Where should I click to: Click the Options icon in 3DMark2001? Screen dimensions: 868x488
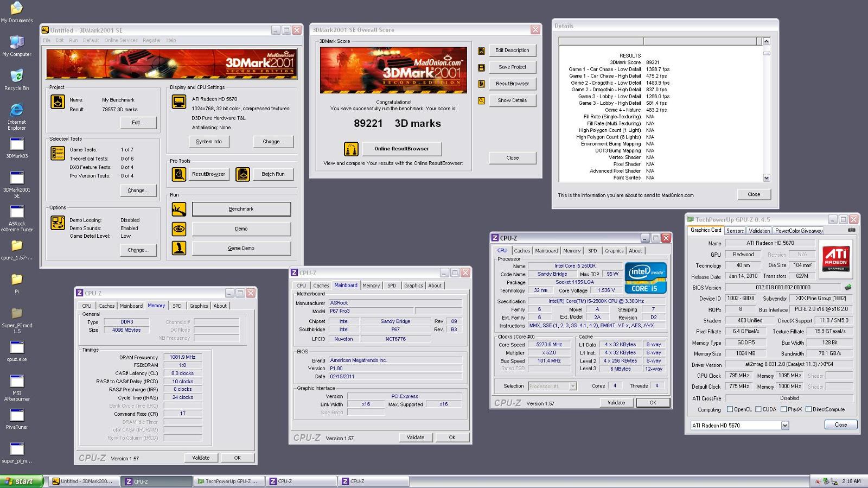tap(58, 223)
